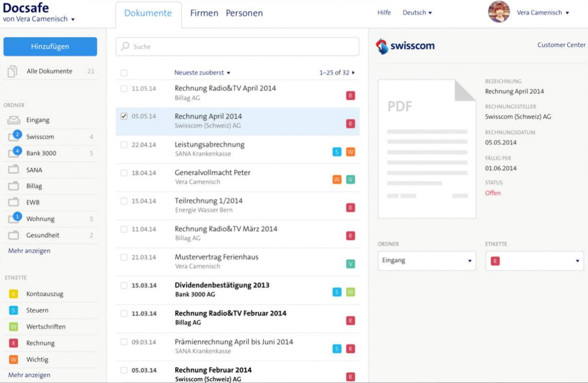
Task: Click the PDF document preview thumbnail
Action: pyautogui.click(x=427, y=149)
